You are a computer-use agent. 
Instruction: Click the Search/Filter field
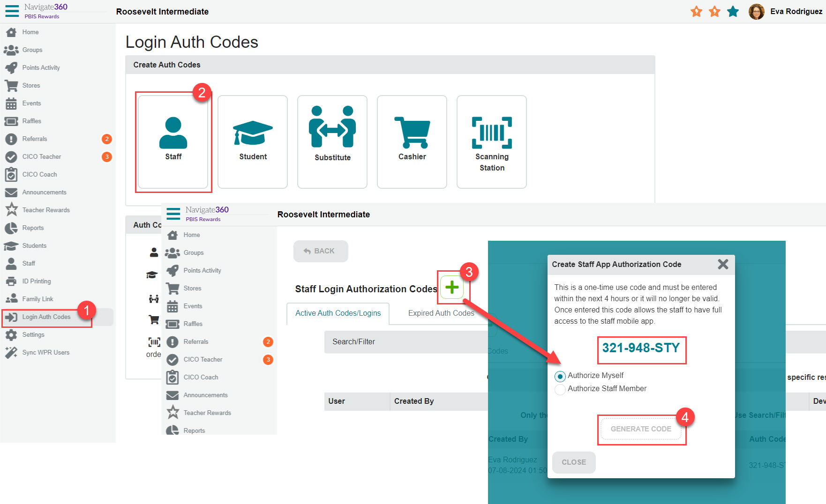406,342
